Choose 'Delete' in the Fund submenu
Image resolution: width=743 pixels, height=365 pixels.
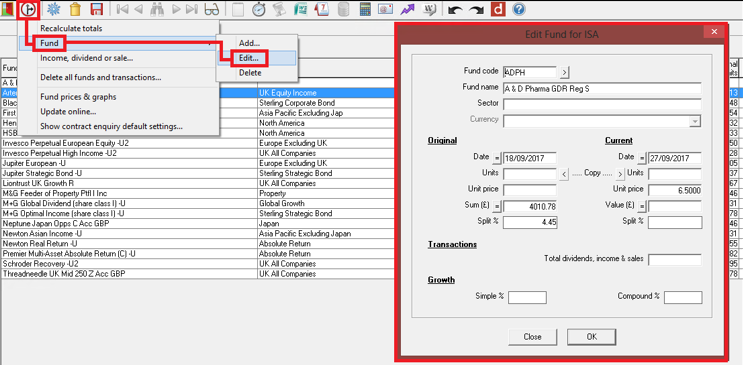point(257,73)
